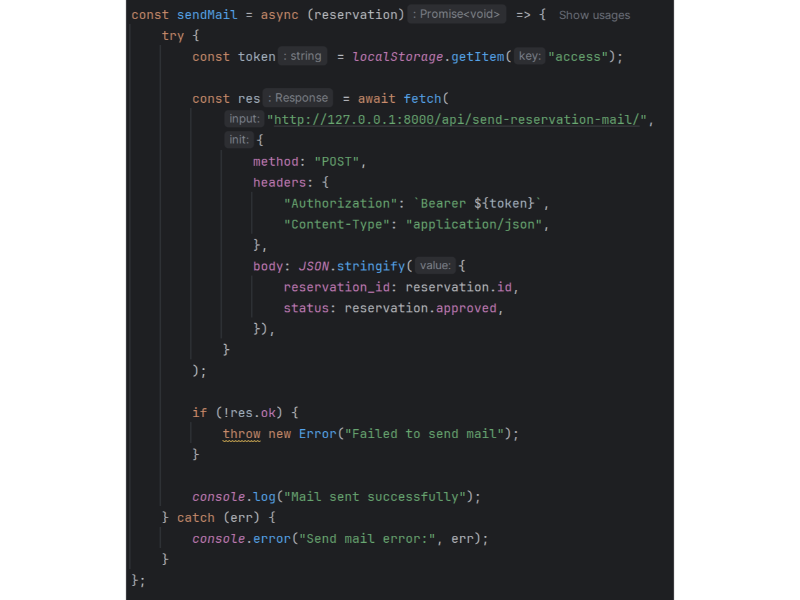Click the "Mail sent successfully" string

coord(378,497)
